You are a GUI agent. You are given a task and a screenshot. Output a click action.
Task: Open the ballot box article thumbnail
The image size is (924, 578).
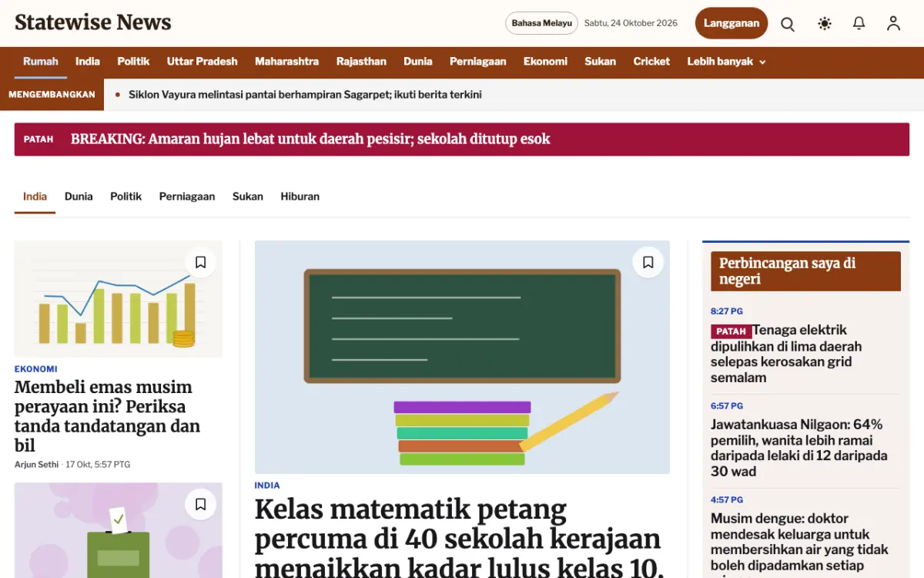[x=119, y=530]
